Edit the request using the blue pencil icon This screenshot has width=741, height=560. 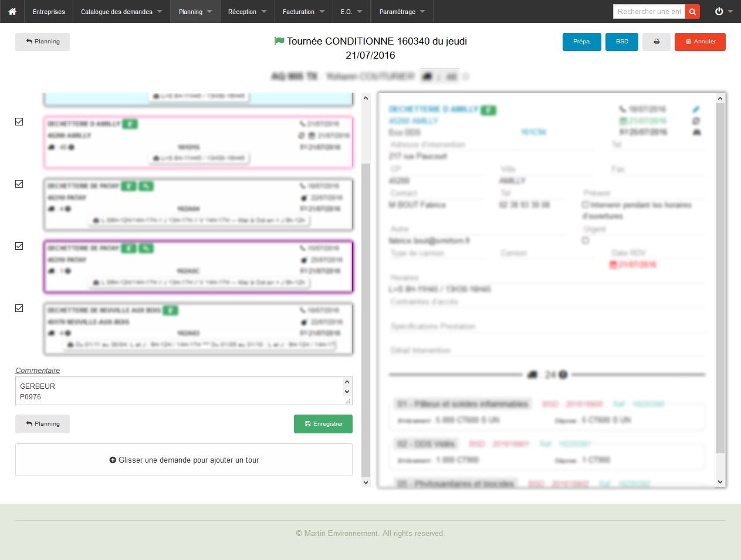pos(696,109)
